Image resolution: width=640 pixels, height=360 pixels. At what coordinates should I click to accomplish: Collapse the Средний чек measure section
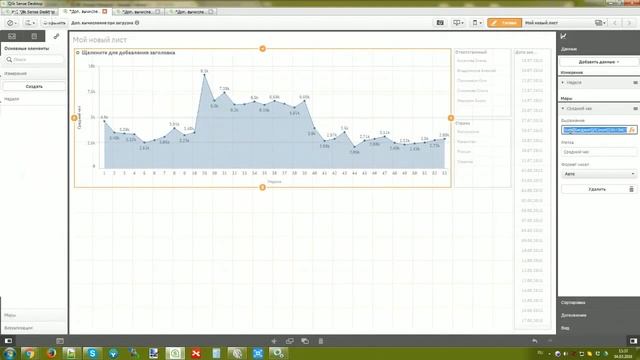point(563,109)
